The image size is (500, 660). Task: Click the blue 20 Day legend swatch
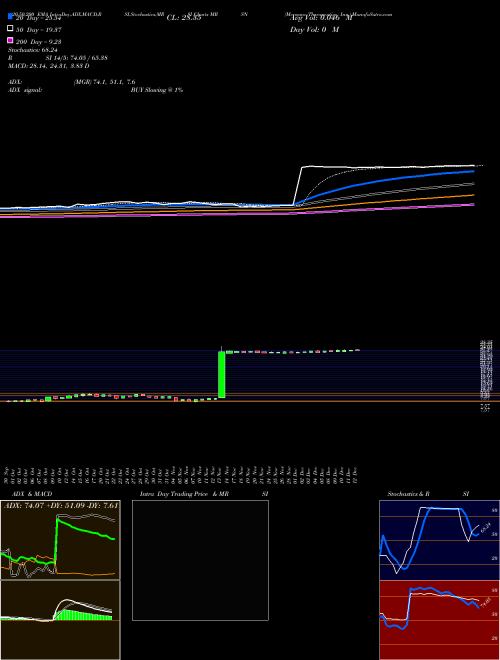point(10,17)
